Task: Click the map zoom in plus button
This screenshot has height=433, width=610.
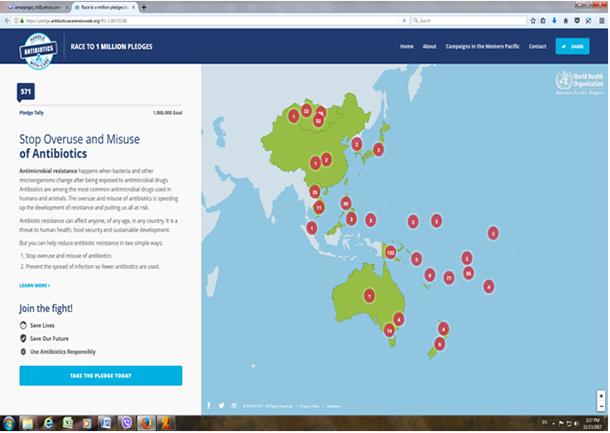Action: 601,395
